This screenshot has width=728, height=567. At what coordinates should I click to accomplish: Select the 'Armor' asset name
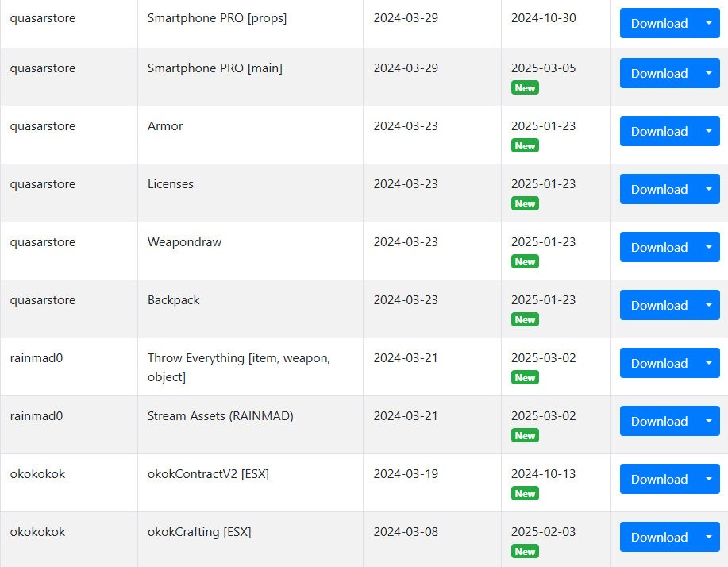click(165, 126)
